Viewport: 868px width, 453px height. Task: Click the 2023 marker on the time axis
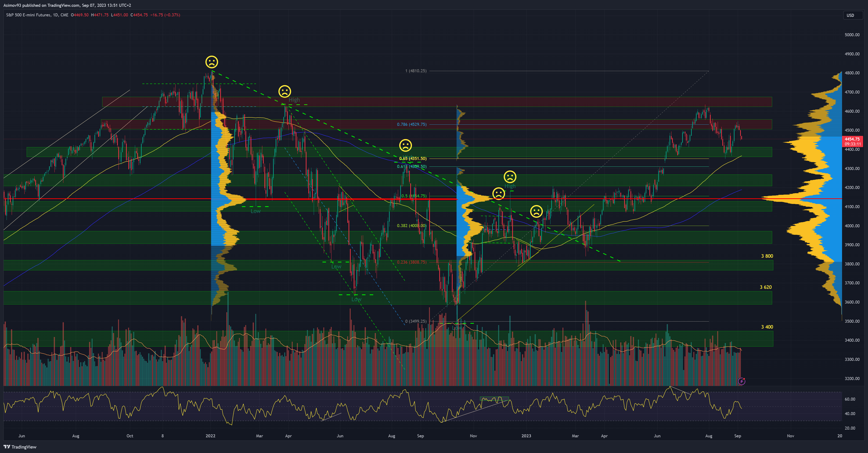point(526,436)
